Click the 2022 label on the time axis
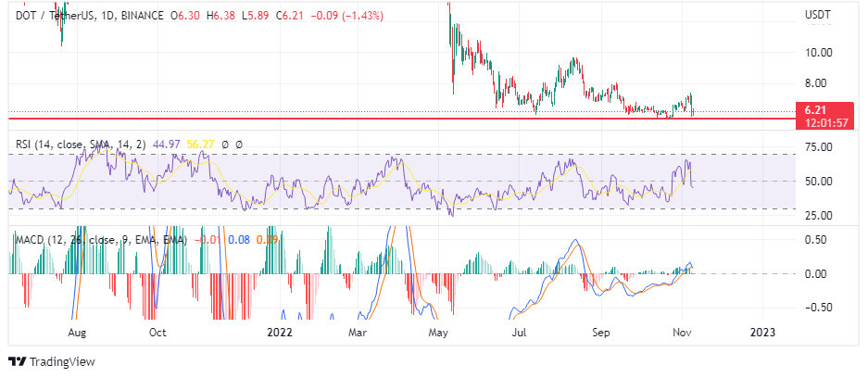This screenshot has width=868, height=378. tap(281, 330)
